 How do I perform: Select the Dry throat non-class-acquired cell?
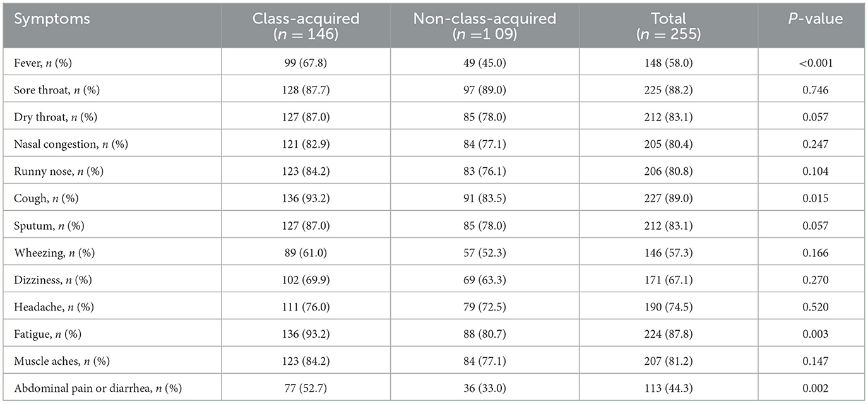484,117
